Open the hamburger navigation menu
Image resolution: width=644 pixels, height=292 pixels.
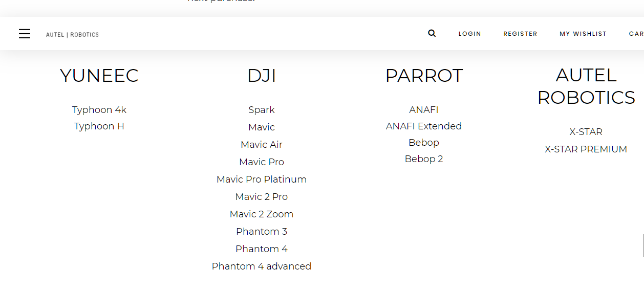[x=25, y=34]
